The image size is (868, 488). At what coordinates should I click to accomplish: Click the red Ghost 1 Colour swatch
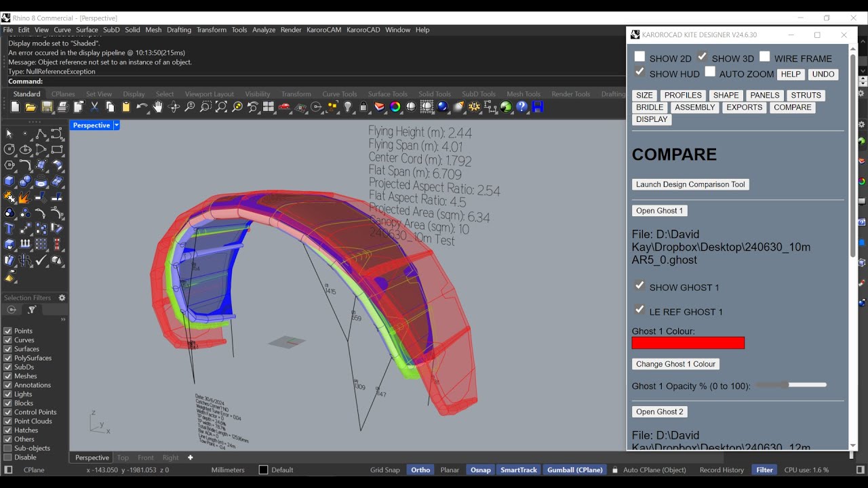(688, 343)
